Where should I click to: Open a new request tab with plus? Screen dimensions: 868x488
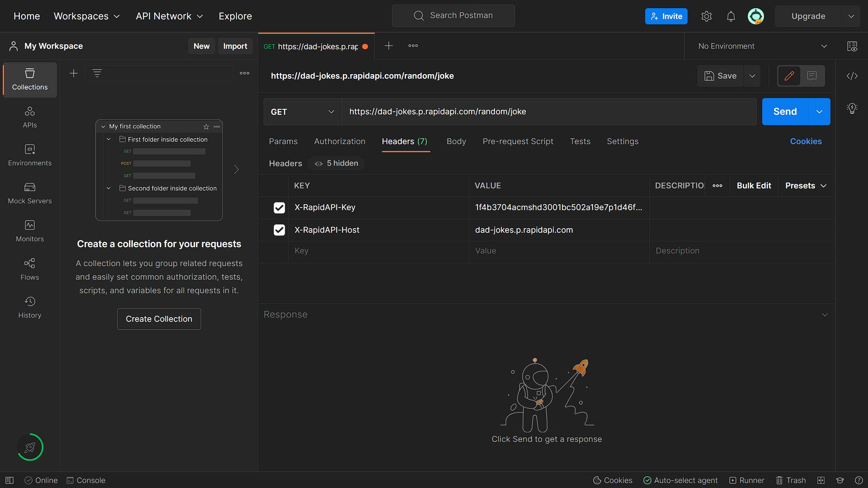pyautogui.click(x=388, y=46)
